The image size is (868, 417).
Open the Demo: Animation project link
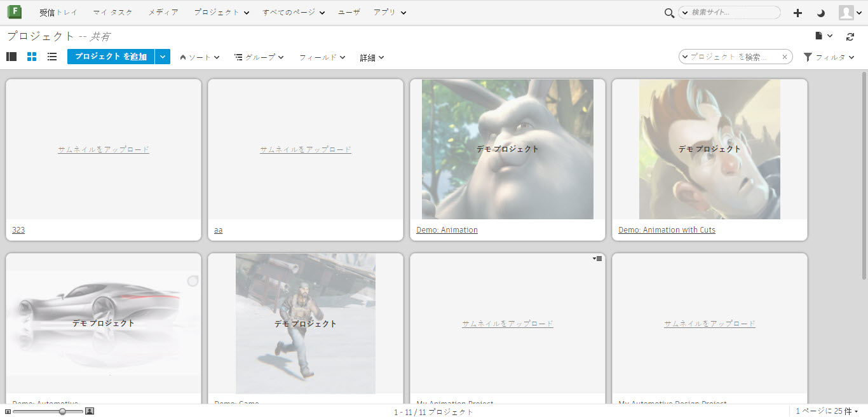tap(447, 229)
